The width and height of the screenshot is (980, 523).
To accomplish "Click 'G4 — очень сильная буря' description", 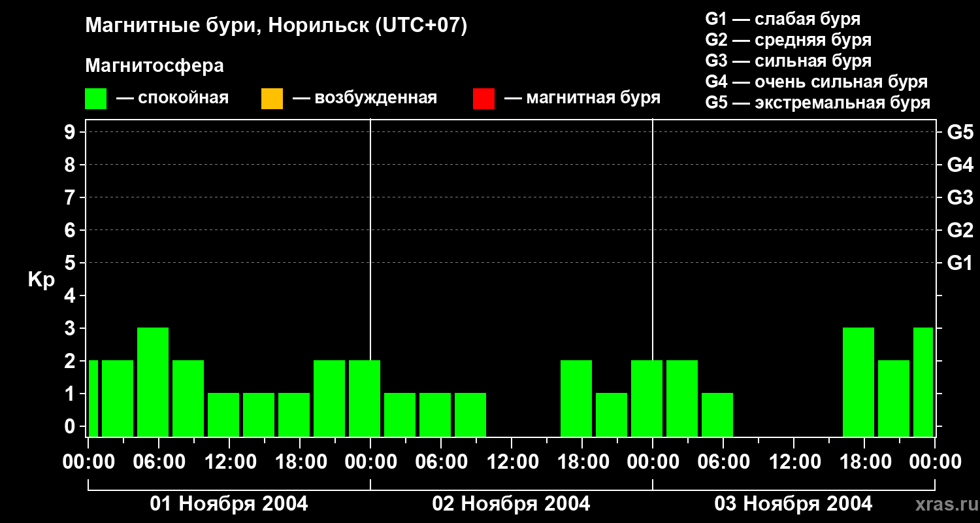I will coord(817,82).
